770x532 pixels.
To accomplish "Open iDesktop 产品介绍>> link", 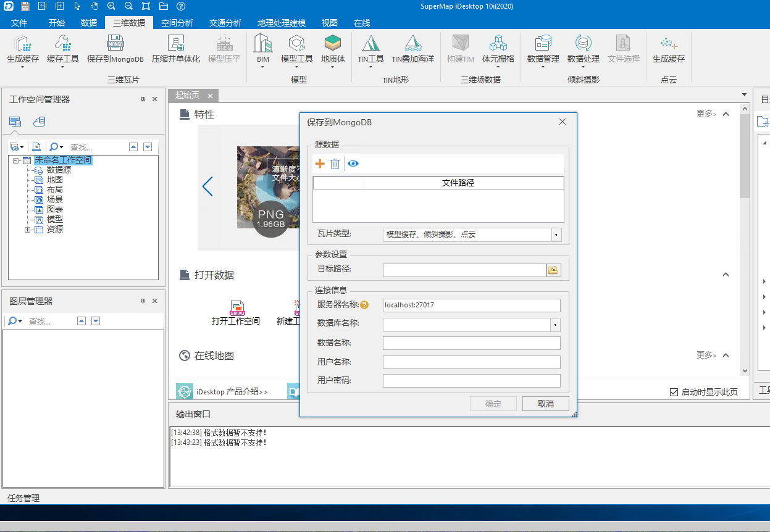I will [232, 391].
